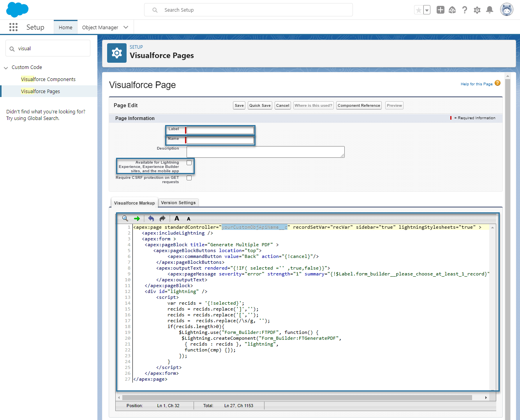Image resolution: width=520 pixels, height=420 pixels.
Task: View notifications using the bell icon
Action: click(x=490, y=10)
